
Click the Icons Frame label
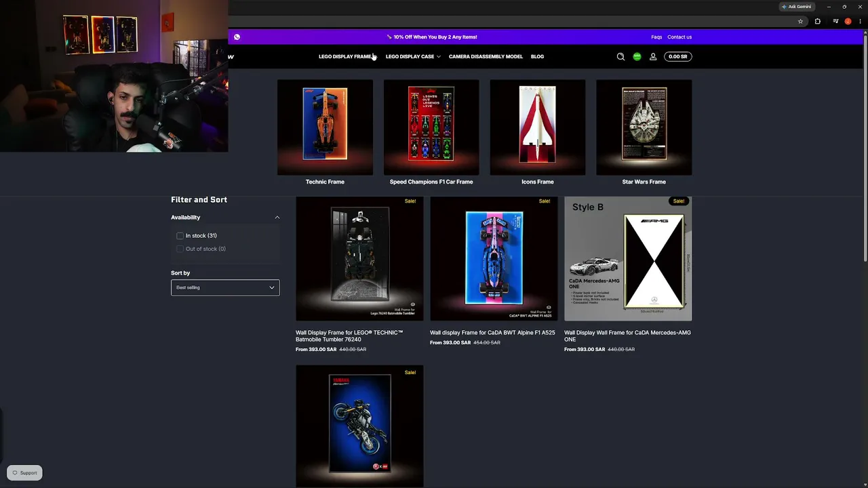538,182
